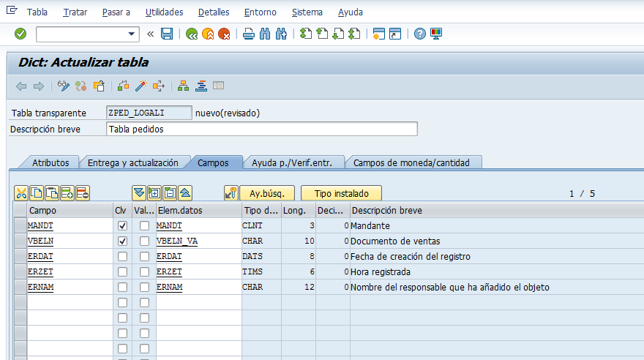The width and height of the screenshot is (644, 360).
Task: Click the Descripción breve input field
Action: pos(262,129)
